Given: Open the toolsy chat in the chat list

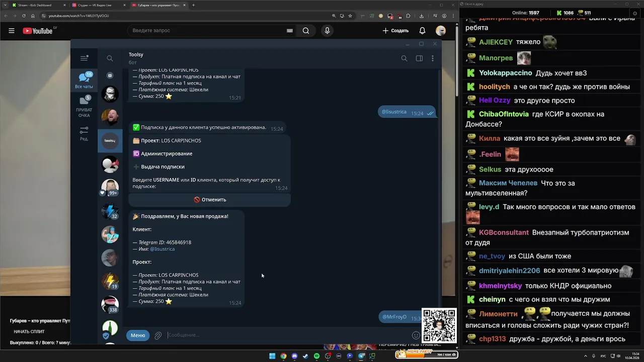Looking at the screenshot, I should coord(110,141).
